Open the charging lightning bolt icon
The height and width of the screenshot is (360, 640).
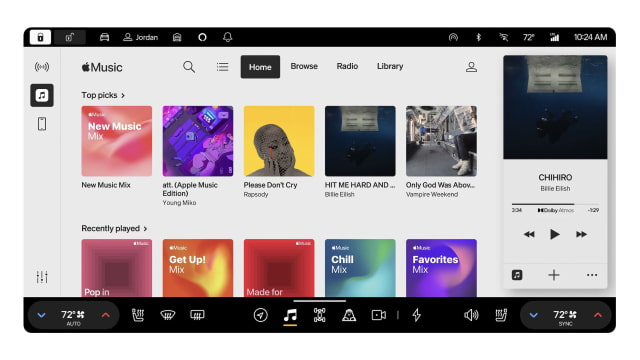pyautogui.click(x=416, y=315)
